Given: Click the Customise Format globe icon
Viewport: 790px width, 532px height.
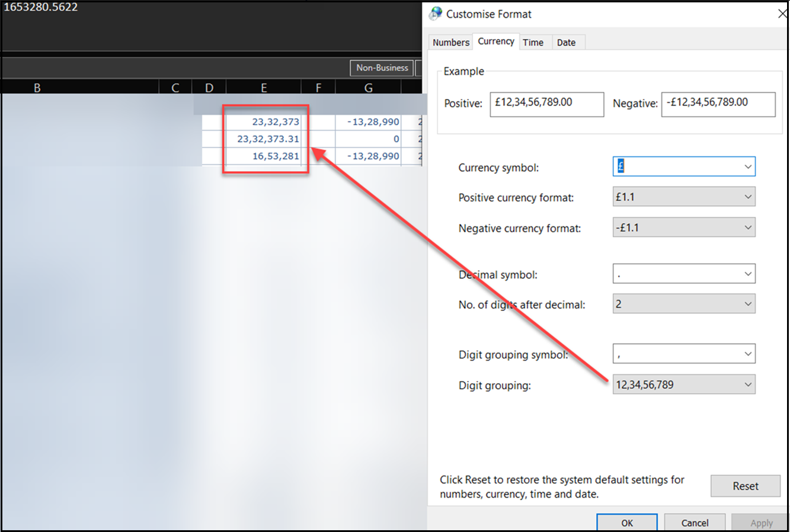Looking at the screenshot, I should (x=436, y=14).
